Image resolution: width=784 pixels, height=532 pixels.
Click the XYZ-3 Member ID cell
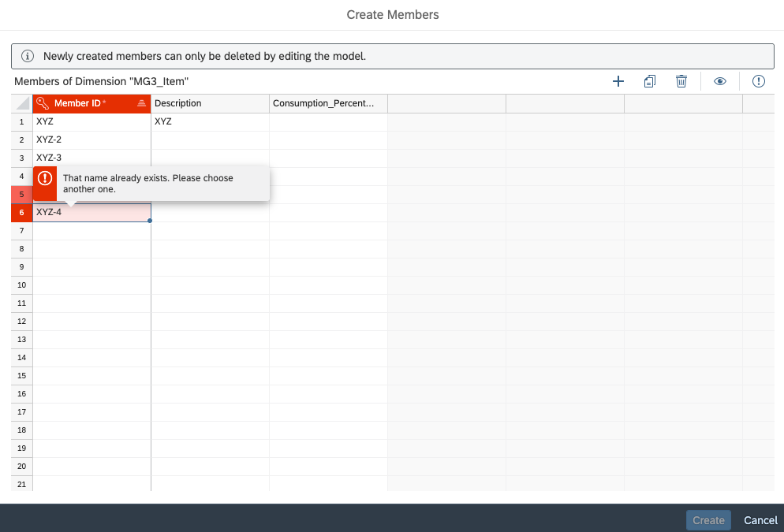pyautogui.click(x=91, y=158)
